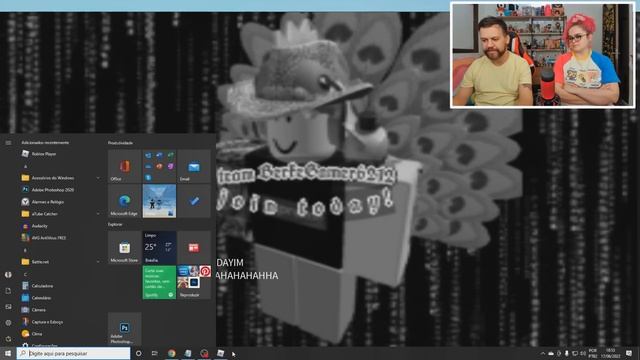Open the Brasília weather tile
This screenshot has height=360, width=640.
point(159,247)
